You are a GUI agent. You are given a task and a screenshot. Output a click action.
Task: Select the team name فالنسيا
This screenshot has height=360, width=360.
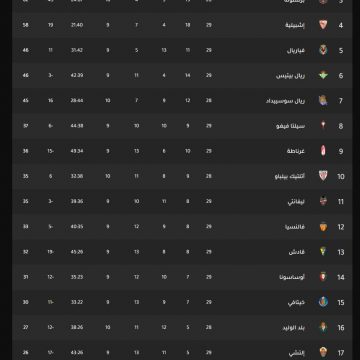click(x=297, y=227)
